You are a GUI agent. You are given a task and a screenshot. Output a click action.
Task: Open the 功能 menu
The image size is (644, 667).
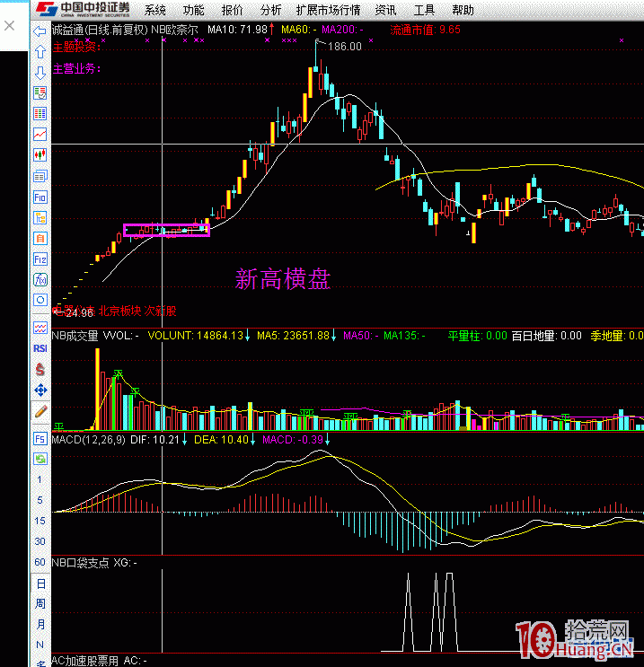(x=194, y=10)
